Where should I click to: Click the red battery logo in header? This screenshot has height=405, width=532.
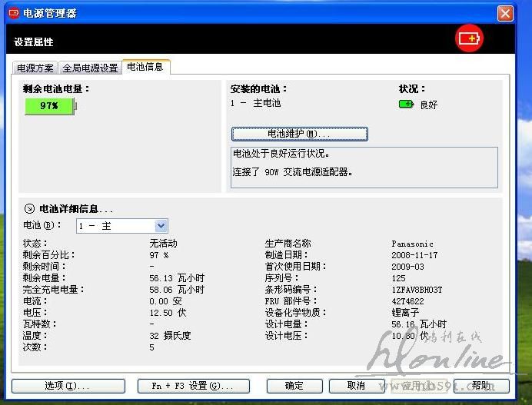tap(469, 38)
